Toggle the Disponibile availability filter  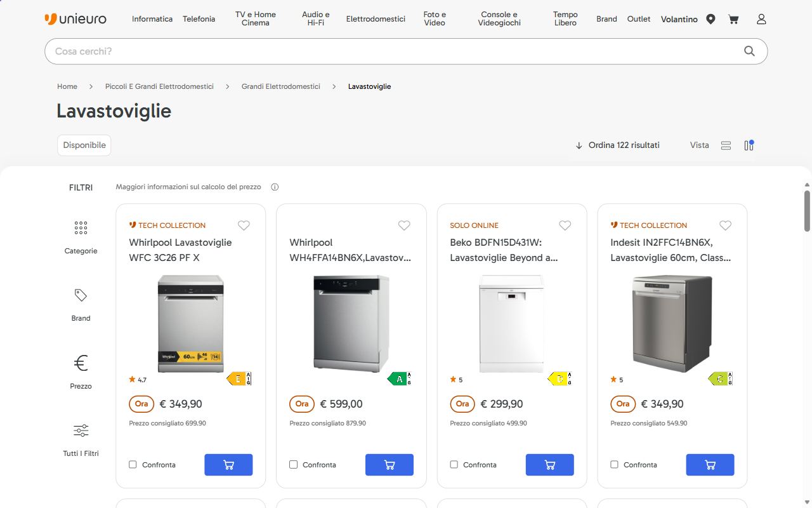click(84, 145)
